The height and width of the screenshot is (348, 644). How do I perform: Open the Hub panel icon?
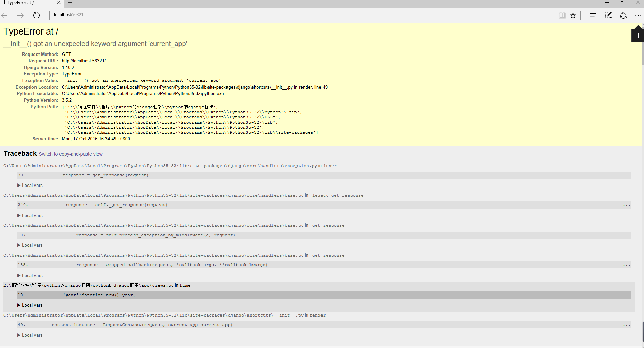(x=593, y=15)
